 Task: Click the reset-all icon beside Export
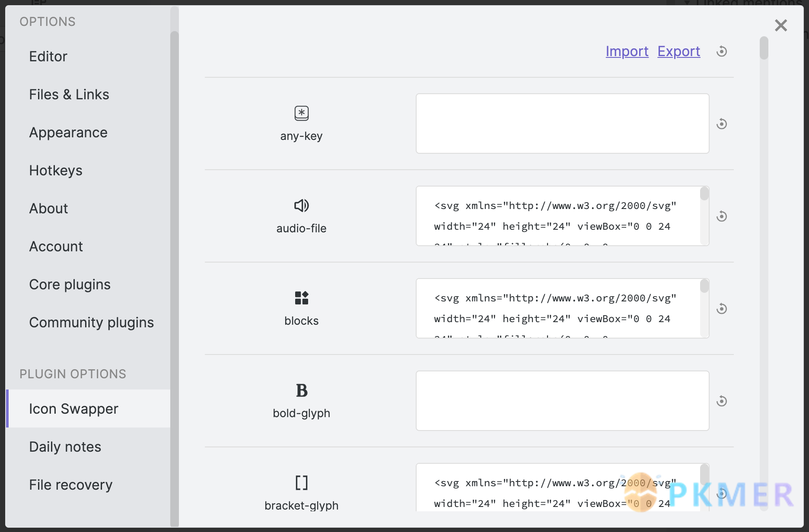click(721, 51)
